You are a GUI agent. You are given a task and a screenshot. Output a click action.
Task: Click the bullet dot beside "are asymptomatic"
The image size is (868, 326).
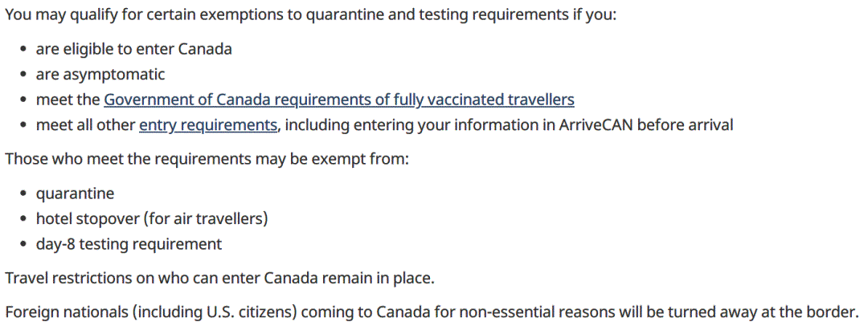click(x=25, y=75)
